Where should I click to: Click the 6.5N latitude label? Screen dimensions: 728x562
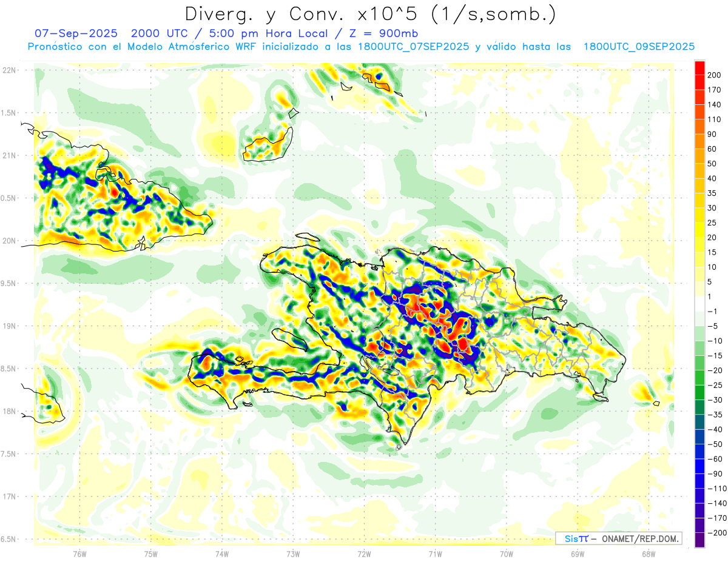point(9,539)
